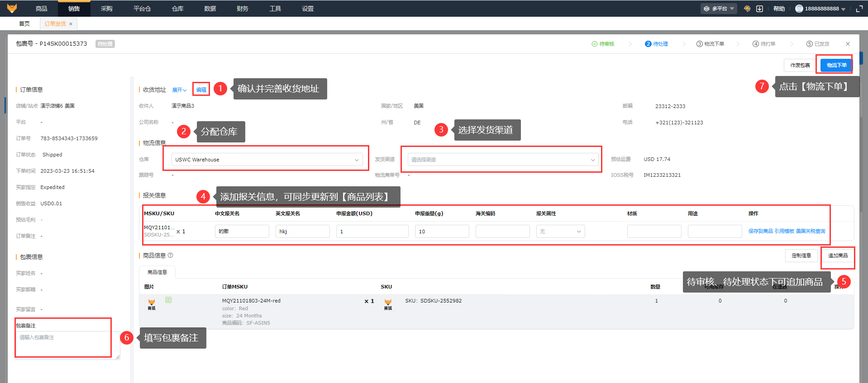The image size is (868, 383).
Task: Click the 物流下单 blue button
Action: tap(836, 65)
